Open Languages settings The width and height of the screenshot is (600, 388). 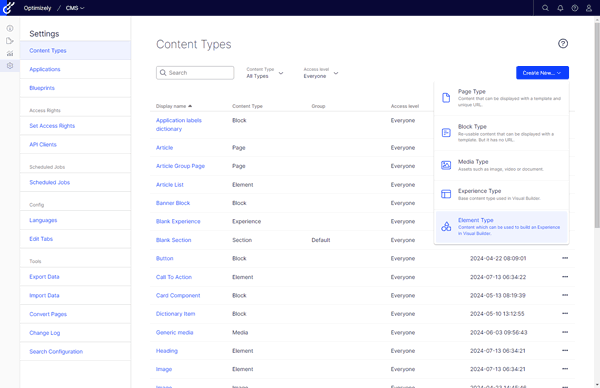[x=75, y=220]
